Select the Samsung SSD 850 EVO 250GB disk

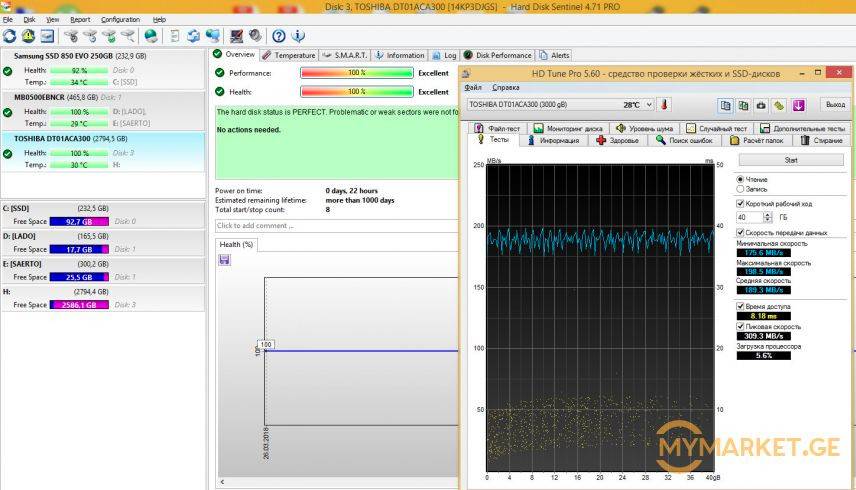103,69
